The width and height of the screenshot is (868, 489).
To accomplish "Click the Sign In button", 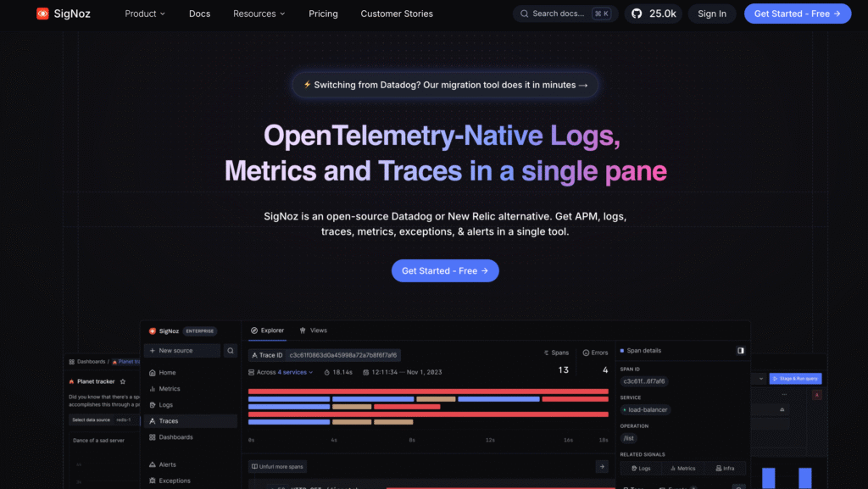I will 712,14.
